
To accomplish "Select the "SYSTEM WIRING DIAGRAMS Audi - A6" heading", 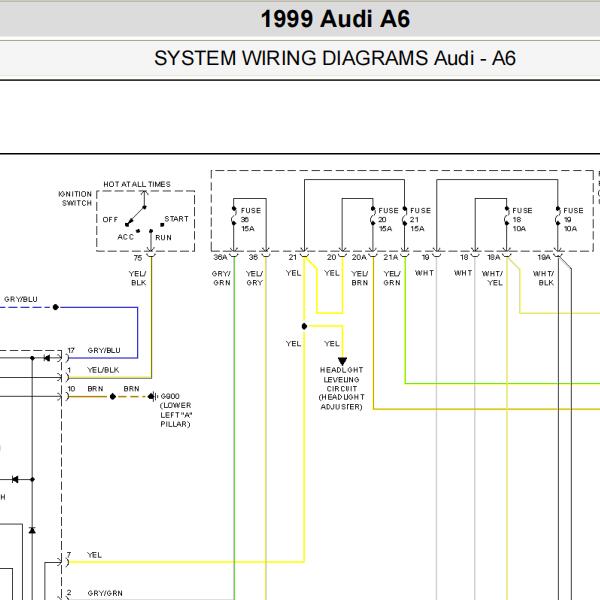I will tap(335, 58).
